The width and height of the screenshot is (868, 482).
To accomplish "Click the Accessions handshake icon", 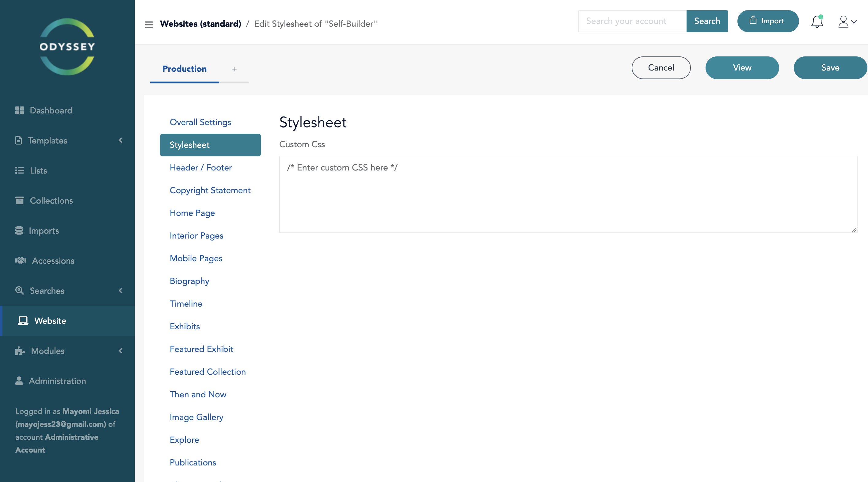I will (21, 260).
